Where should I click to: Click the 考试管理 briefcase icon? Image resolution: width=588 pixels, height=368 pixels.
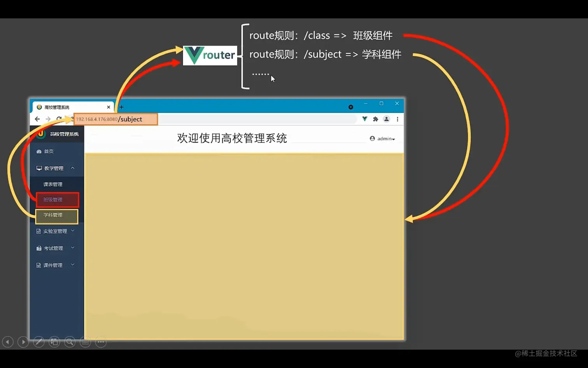39,248
